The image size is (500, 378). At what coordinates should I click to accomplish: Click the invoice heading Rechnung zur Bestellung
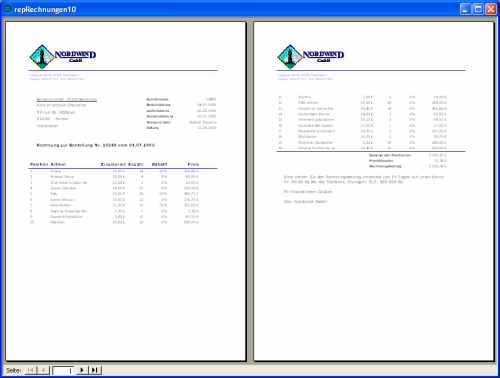(95, 145)
